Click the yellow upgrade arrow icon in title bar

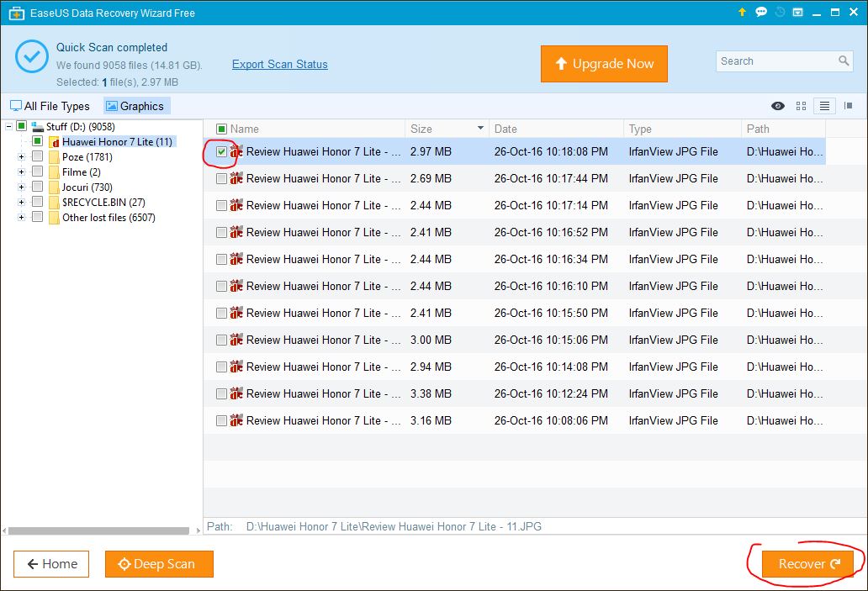pyautogui.click(x=742, y=13)
